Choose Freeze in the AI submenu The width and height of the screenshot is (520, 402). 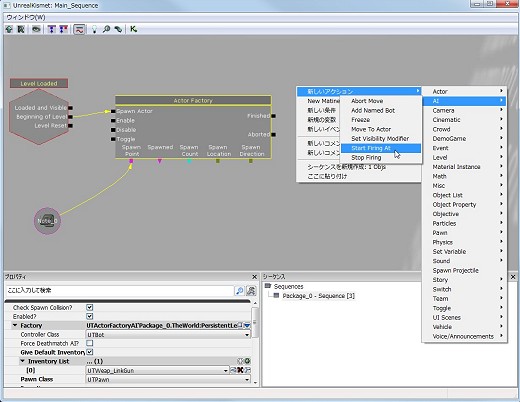point(381,120)
